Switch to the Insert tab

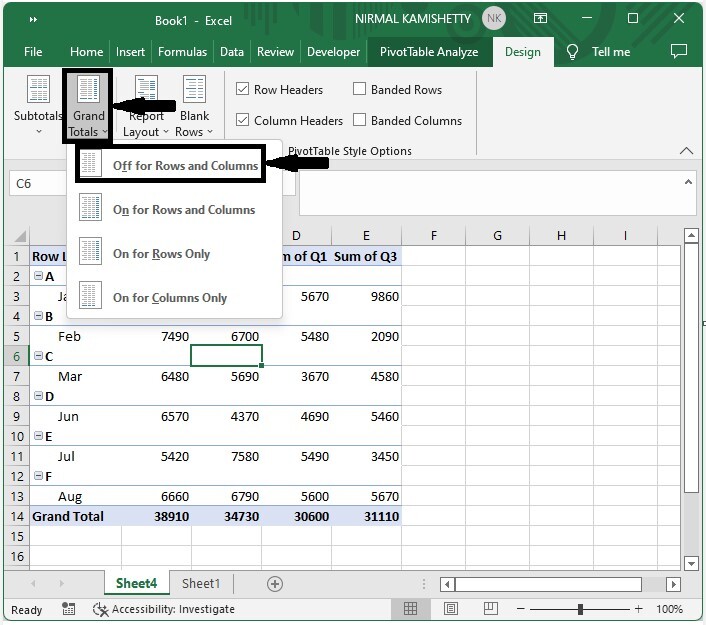click(x=130, y=52)
